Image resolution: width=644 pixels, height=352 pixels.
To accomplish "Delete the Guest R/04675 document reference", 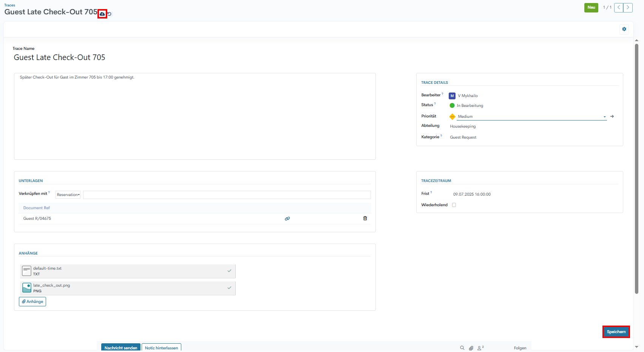I will point(365,218).
